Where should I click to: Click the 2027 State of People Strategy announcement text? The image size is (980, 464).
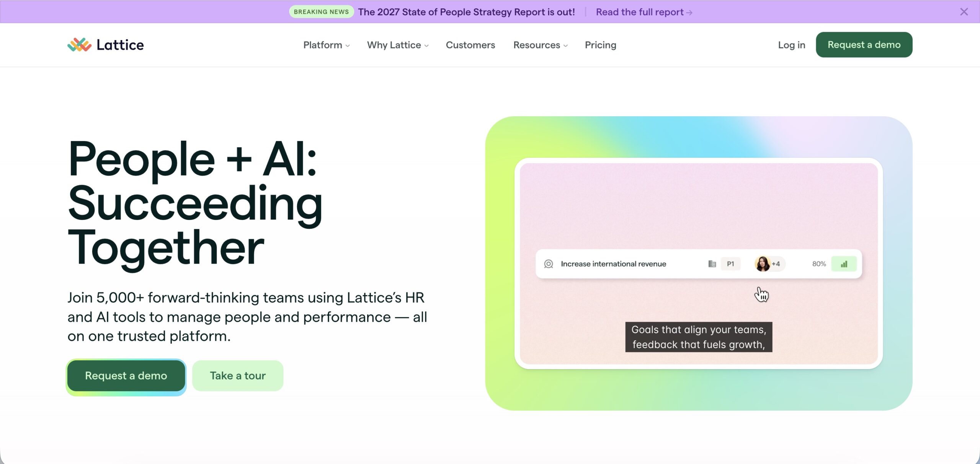466,12
